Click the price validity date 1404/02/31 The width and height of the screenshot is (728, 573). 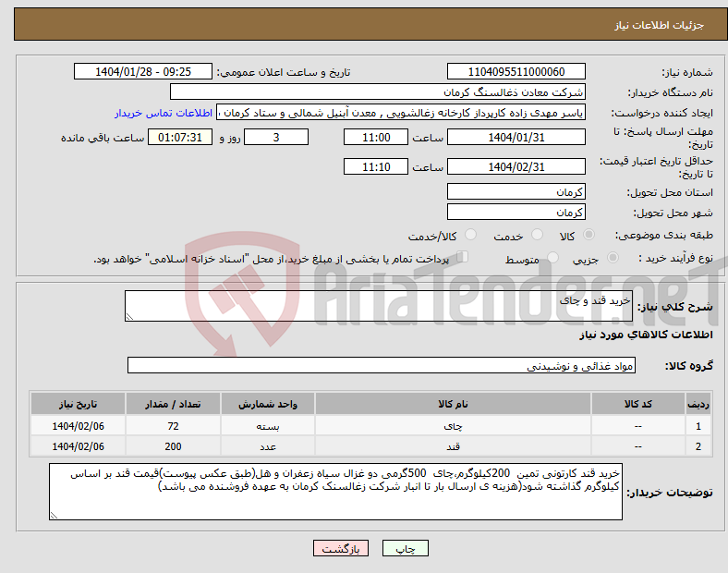tap(516, 166)
